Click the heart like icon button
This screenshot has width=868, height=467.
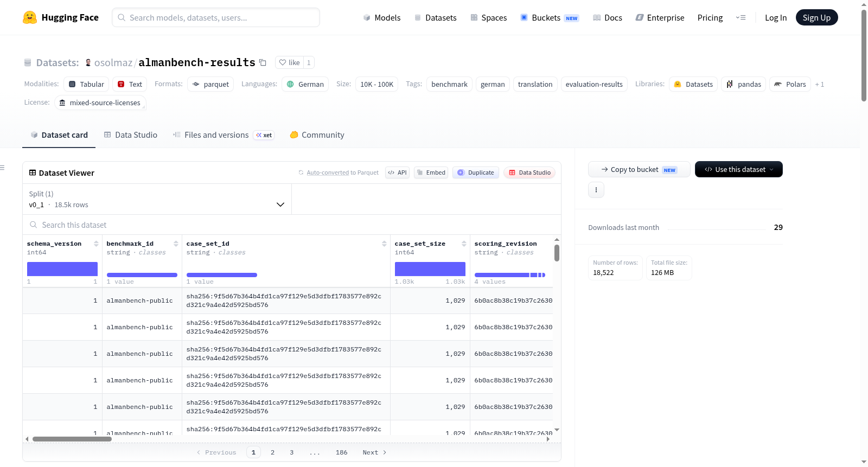pos(289,62)
